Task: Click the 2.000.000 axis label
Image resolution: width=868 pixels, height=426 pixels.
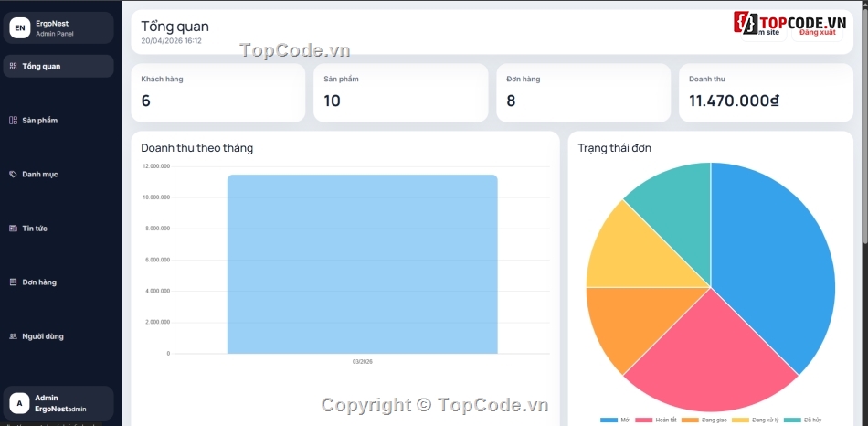Action: 157,323
